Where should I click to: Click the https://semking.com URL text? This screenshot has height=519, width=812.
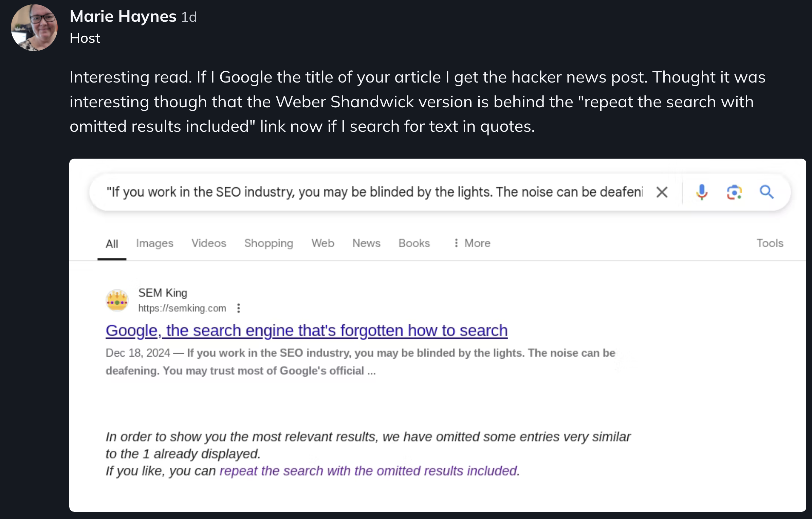point(182,308)
